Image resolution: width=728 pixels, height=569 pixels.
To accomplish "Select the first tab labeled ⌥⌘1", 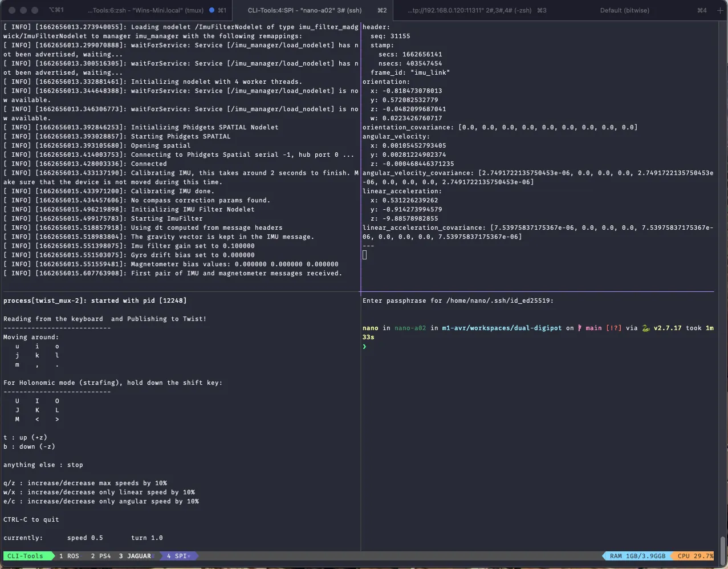I will coord(56,10).
